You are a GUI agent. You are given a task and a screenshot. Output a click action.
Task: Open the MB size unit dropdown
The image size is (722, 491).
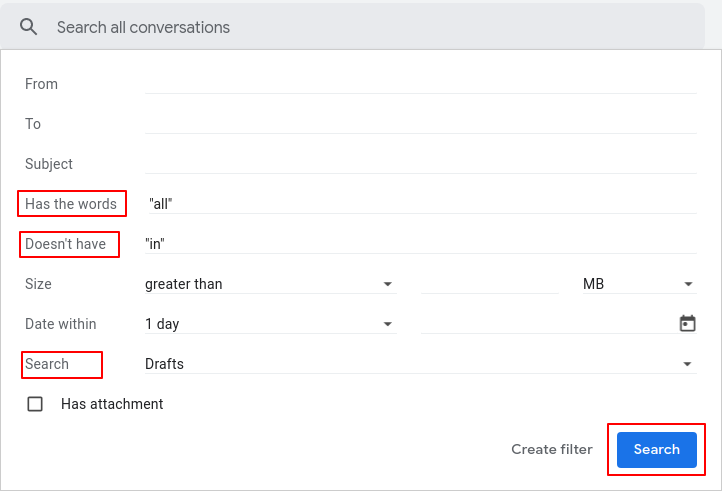tap(638, 284)
